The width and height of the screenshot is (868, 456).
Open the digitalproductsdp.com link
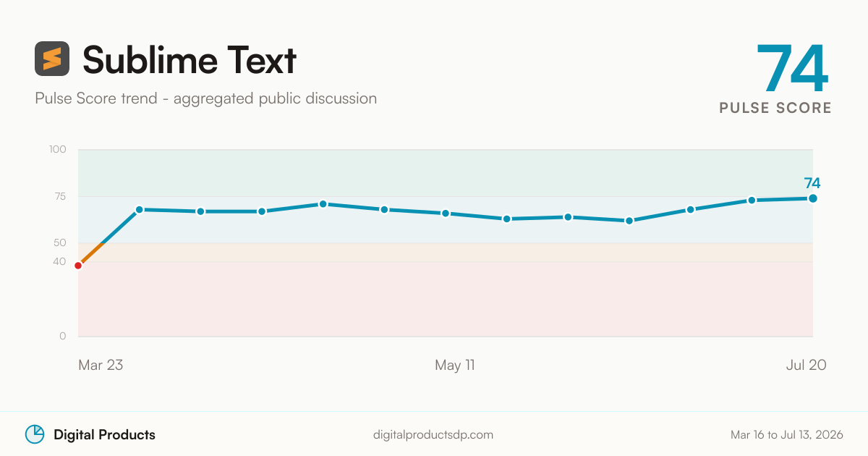(x=433, y=435)
